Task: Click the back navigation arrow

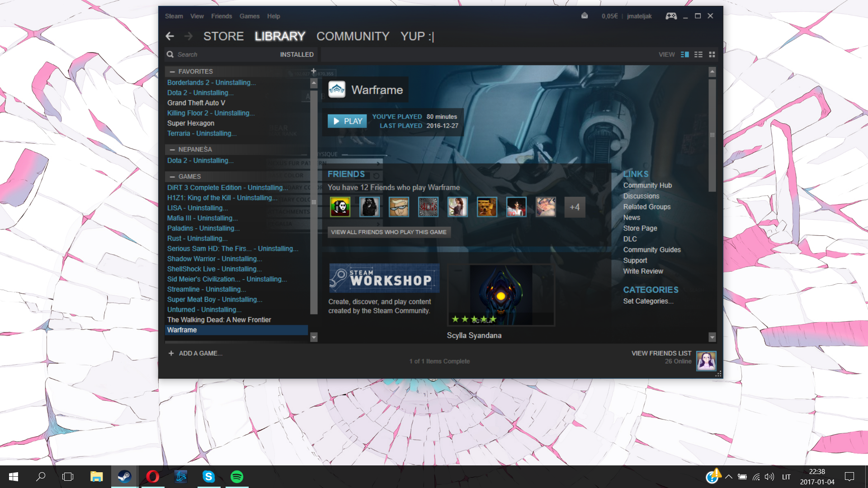Action: 170,36
